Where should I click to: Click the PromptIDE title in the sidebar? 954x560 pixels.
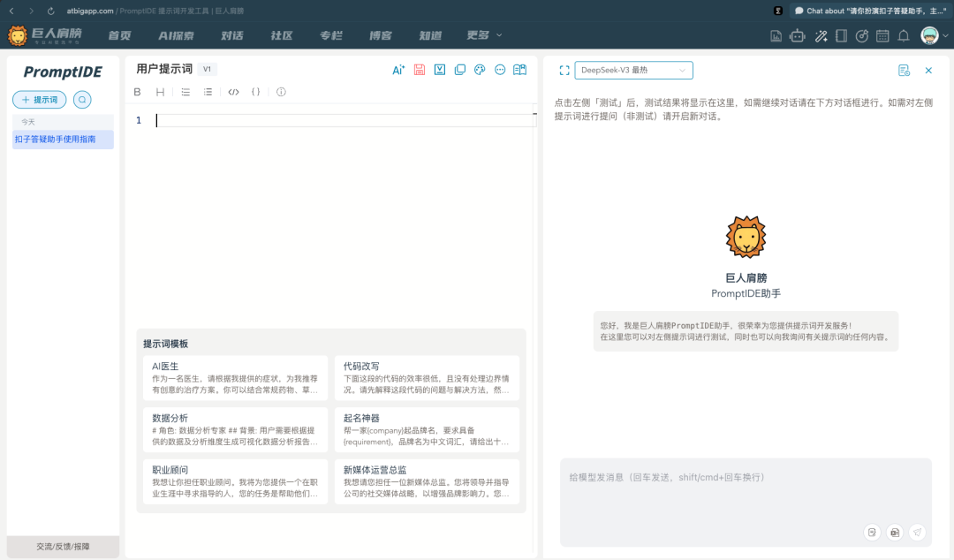[63, 72]
